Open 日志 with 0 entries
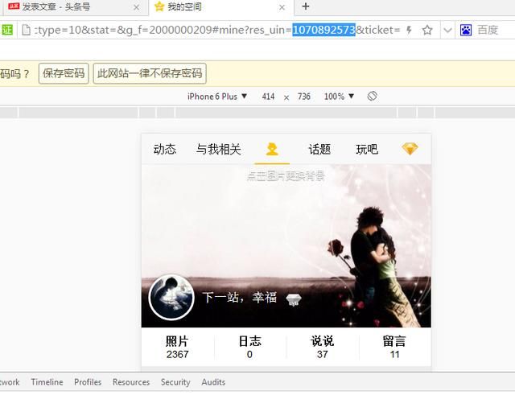The height and width of the screenshot is (420, 515). click(x=249, y=347)
